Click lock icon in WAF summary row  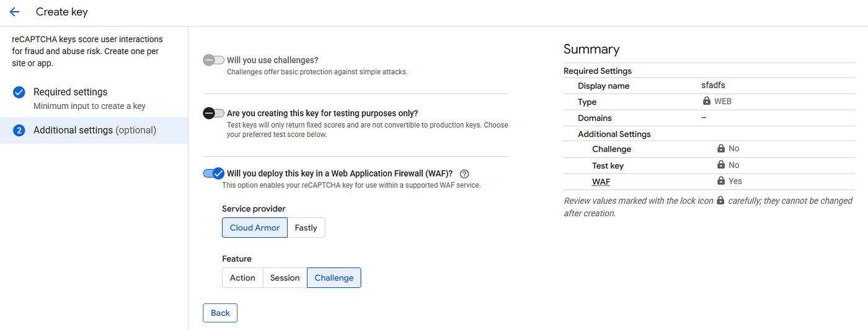(721, 181)
